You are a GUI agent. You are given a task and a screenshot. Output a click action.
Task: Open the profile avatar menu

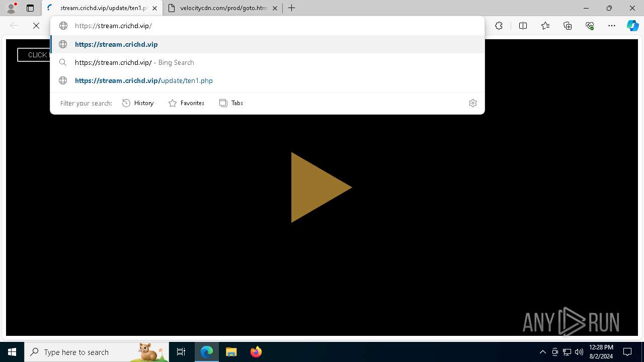coord(11,8)
